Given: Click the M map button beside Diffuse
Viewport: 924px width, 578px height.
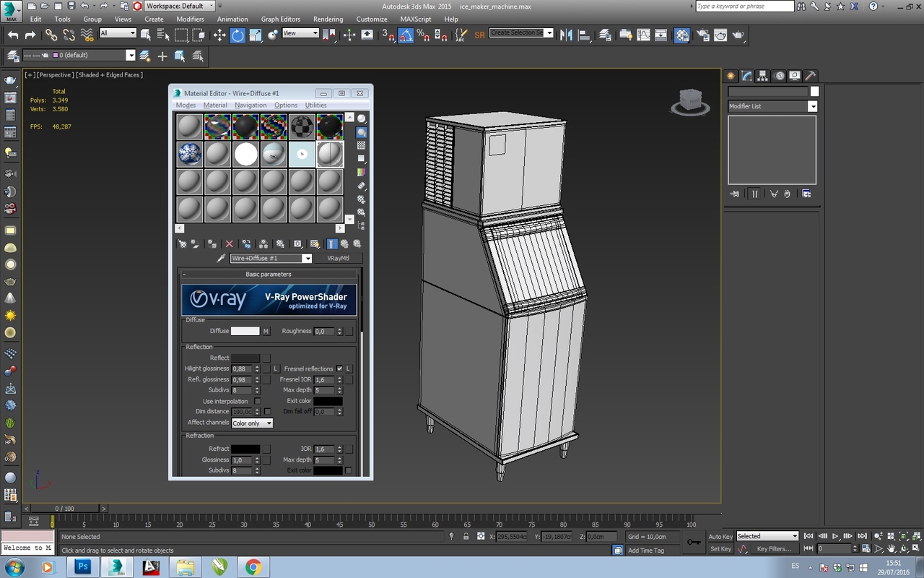Looking at the screenshot, I should (x=266, y=331).
